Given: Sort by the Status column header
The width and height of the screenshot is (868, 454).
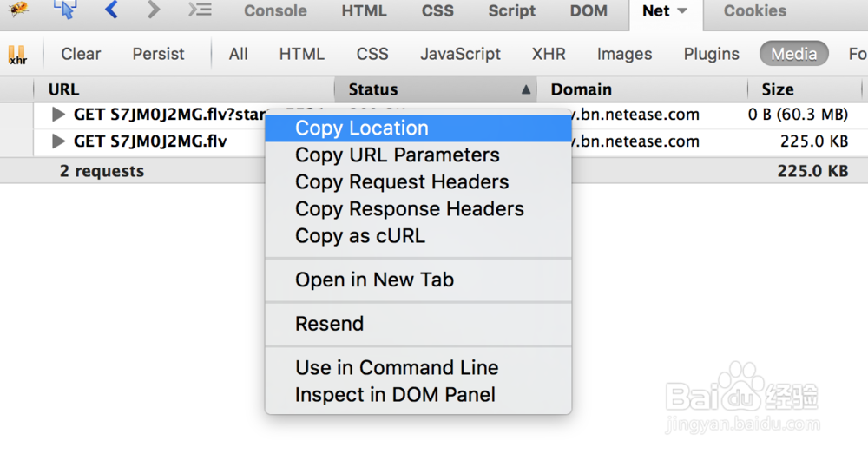Looking at the screenshot, I should 373,89.
